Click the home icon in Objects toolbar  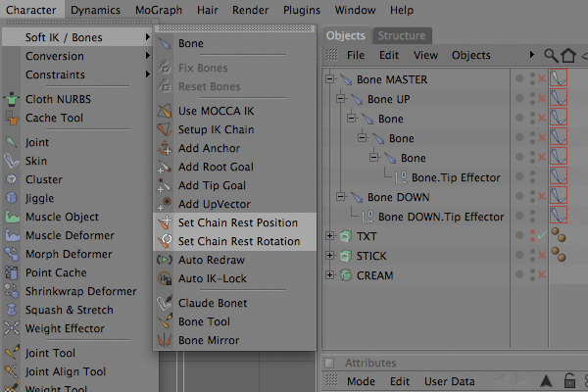567,55
